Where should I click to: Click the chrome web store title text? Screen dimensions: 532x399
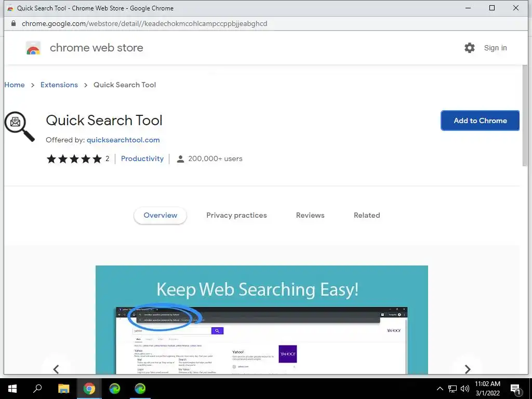point(96,48)
